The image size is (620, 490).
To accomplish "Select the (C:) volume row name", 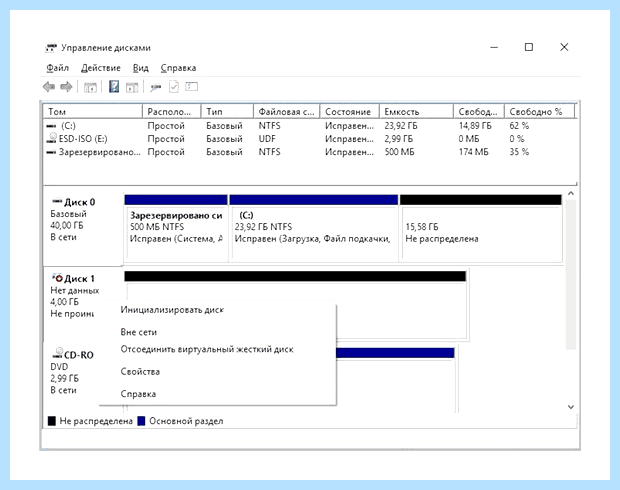I will 68,126.
